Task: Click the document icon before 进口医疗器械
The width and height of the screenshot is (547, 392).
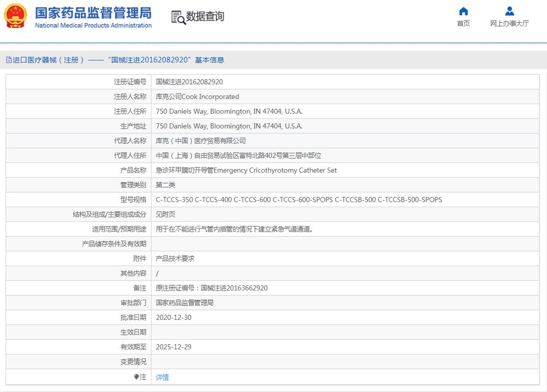Action: pyautogui.click(x=9, y=60)
